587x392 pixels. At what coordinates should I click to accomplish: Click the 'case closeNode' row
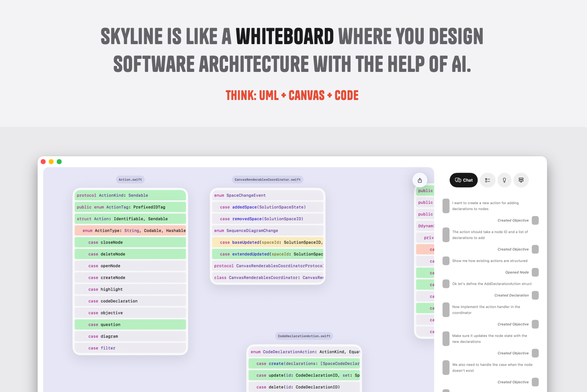coord(130,242)
